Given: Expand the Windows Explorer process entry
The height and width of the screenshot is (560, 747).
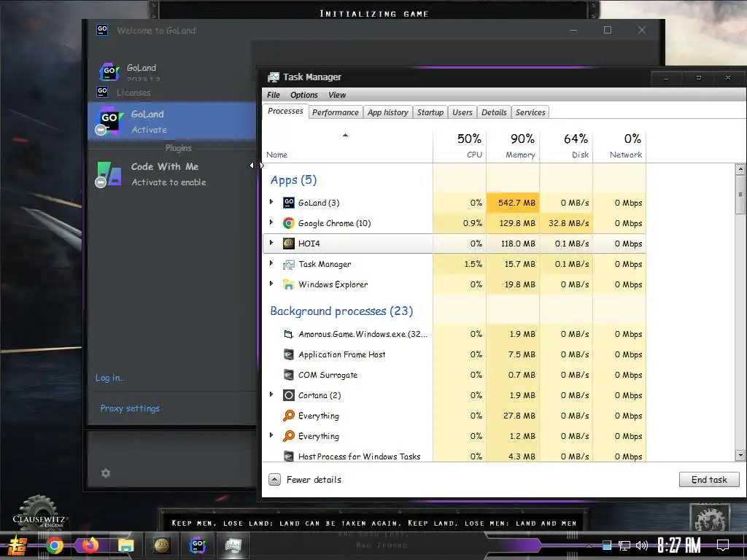Looking at the screenshot, I should click(271, 284).
